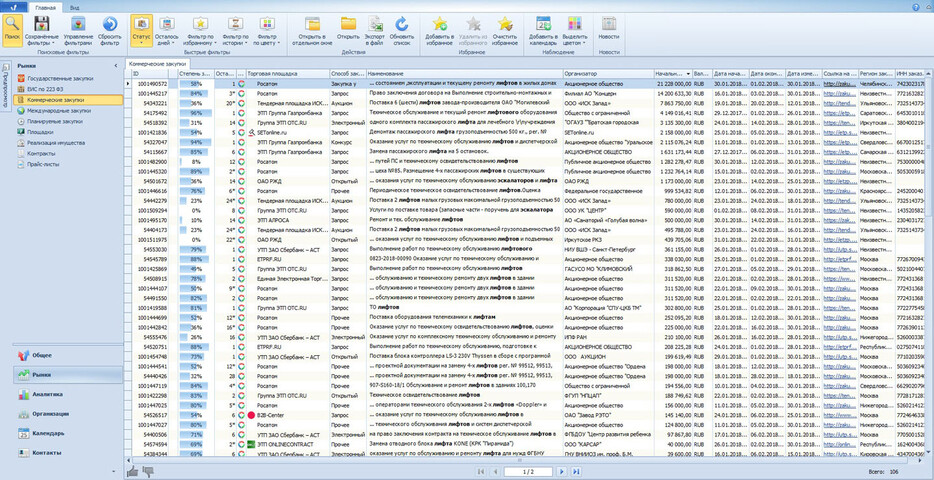Click Открыть в отдельном окне
The image size is (934, 480).
(x=312, y=32)
